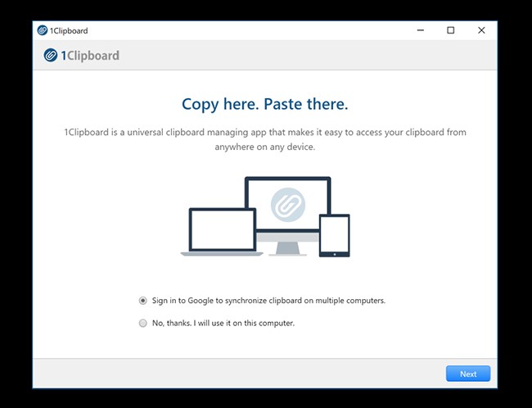Image resolution: width=532 pixels, height=408 pixels.
Task: Click the 1Clipboard title bar text
Action: (69, 30)
